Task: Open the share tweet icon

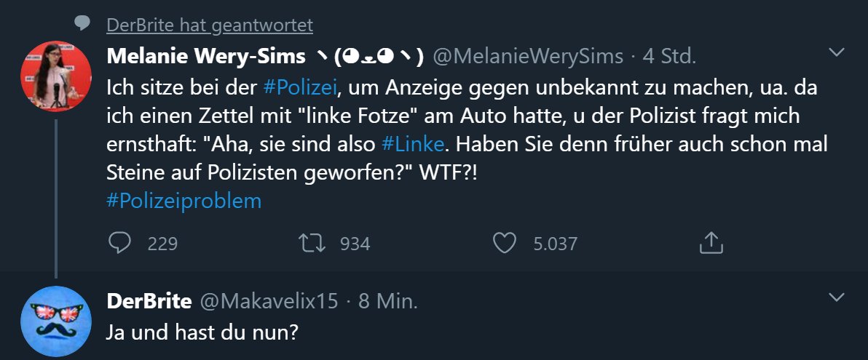Action: point(710,243)
